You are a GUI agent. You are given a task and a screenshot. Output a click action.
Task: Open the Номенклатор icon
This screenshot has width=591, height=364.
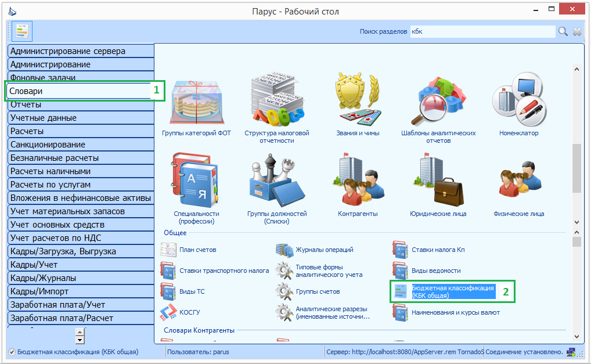(519, 99)
